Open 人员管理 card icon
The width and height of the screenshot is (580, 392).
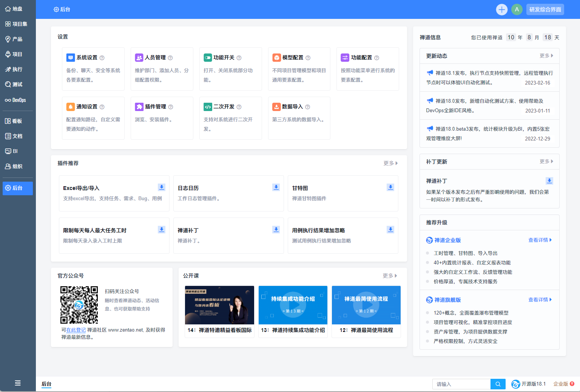click(139, 57)
